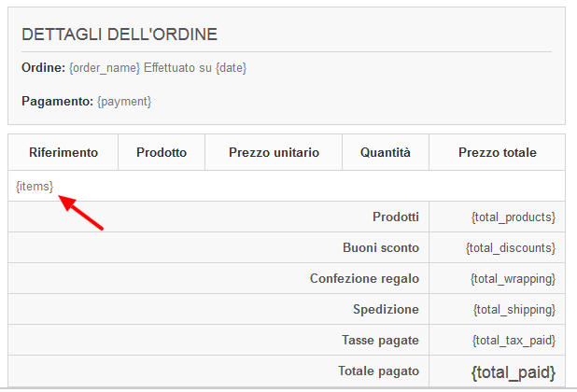
Task: Click the {total_tax_paid} placeholder
Action: pyautogui.click(x=514, y=341)
